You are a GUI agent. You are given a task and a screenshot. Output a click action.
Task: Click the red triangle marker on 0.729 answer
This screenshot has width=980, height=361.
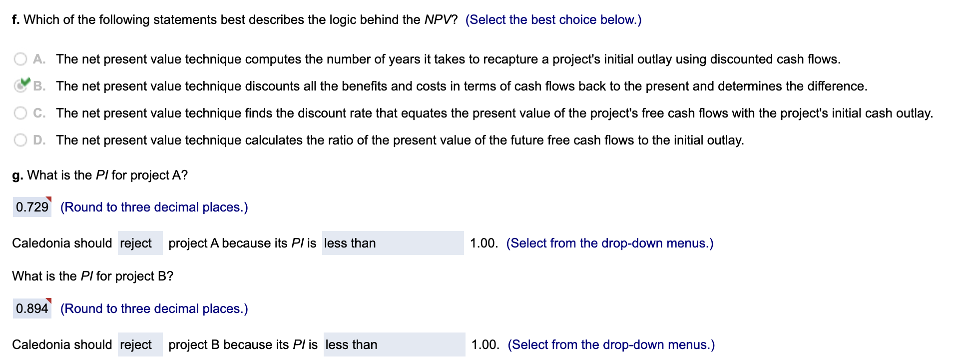tap(49, 199)
